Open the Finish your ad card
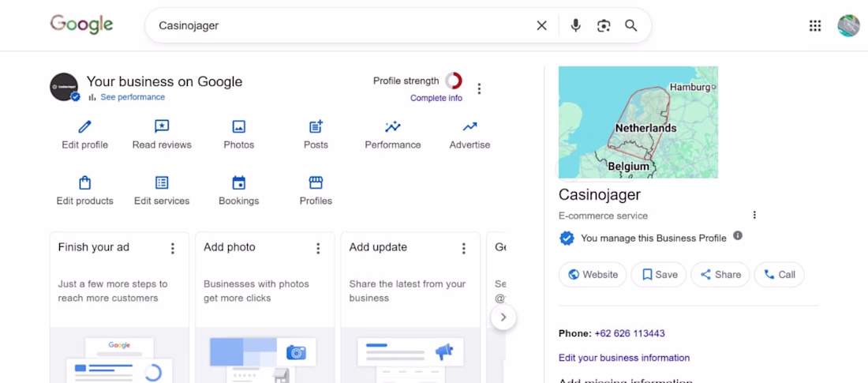Image resolution: width=868 pixels, height=383 pixels. [119, 308]
